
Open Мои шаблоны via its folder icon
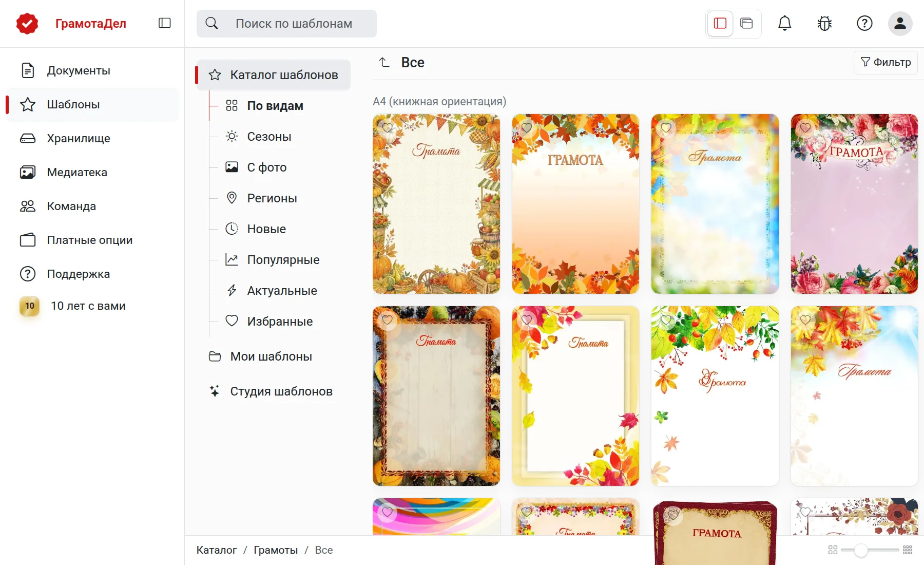(x=215, y=356)
